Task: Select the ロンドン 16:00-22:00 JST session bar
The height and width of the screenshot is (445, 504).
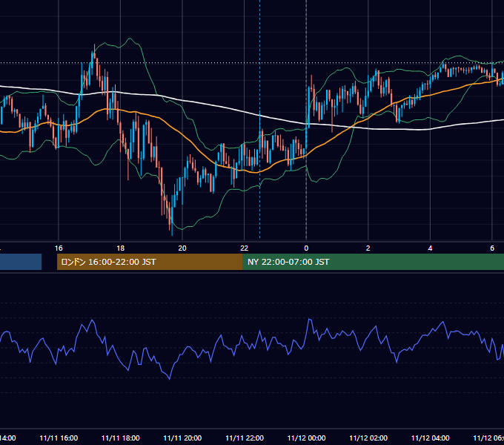Action: coord(150,262)
